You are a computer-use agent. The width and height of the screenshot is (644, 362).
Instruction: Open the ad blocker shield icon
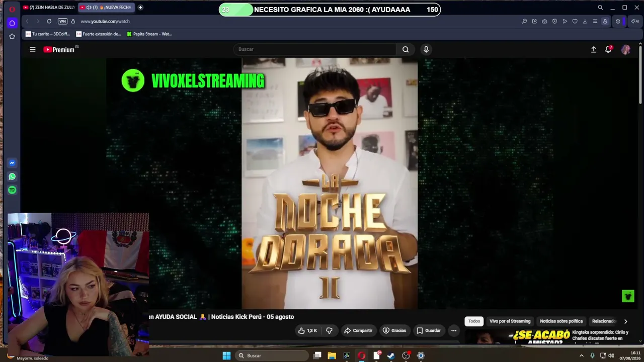[x=554, y=21]
